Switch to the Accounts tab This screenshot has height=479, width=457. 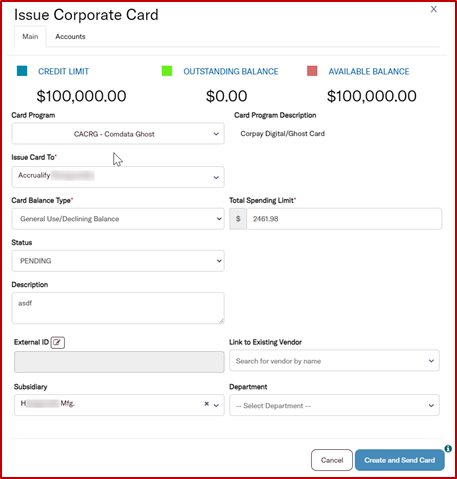[x=70, y=37]
